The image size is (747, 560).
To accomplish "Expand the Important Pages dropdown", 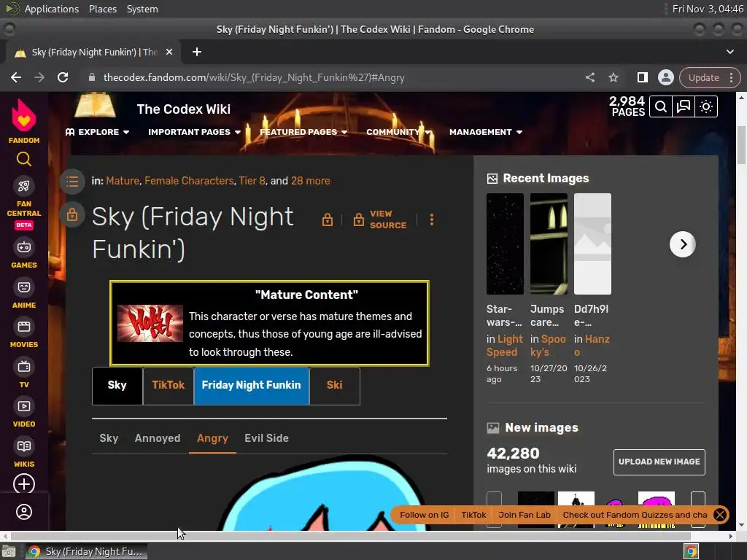I will coord(194,132).
